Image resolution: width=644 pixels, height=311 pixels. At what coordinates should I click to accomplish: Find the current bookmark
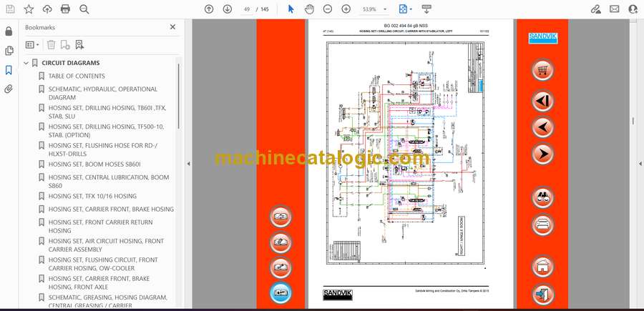79,45
